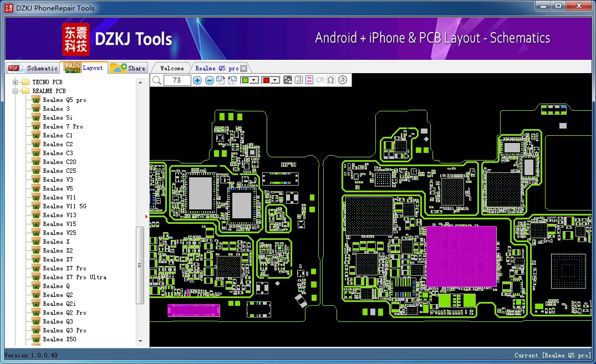Open Realme X50 layout
The image size is (596, 364).
59,339
